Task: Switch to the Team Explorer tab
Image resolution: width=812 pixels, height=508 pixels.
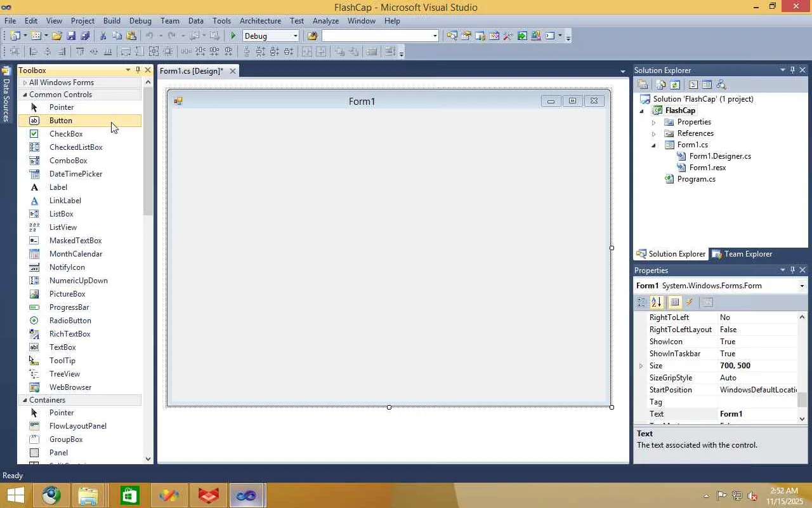Action: 742,254
